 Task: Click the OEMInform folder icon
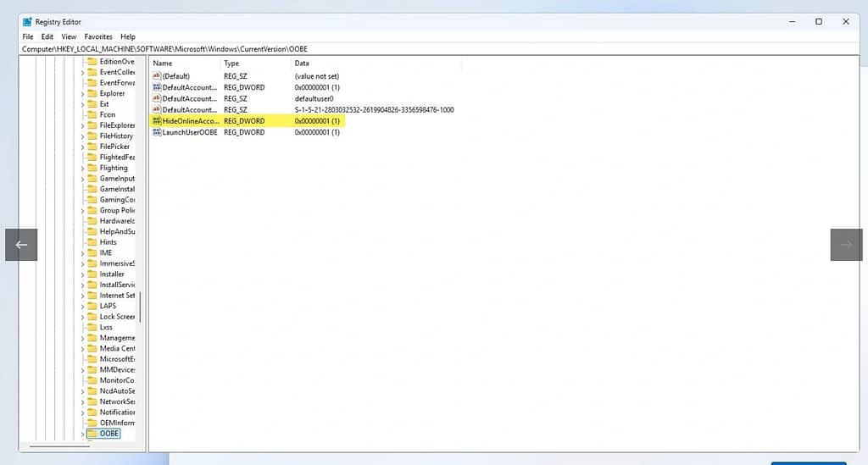[92, 423]
